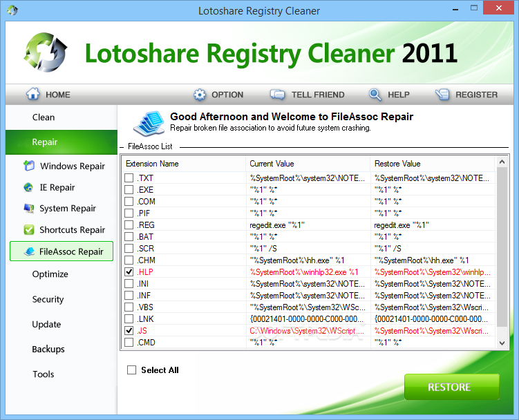
Task: Tick the .VBS extension checkbox
Action: point(129,307)
